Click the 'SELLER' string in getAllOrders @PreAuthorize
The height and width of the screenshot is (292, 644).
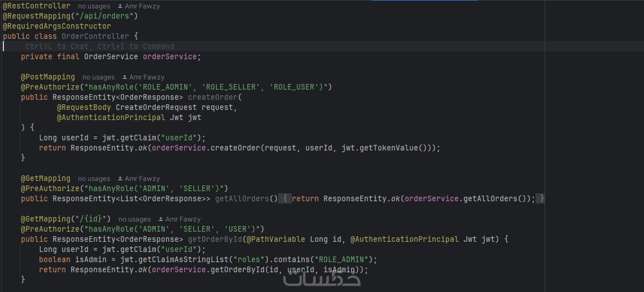tap(197, 189)
